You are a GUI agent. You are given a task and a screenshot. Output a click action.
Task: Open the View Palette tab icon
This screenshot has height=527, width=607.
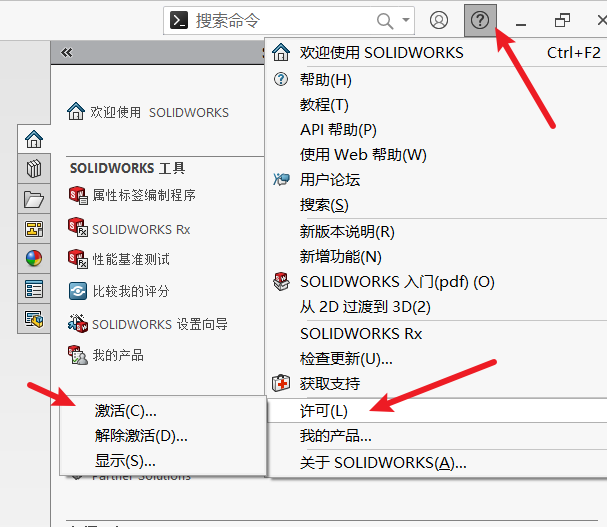[x=34, y=229]
